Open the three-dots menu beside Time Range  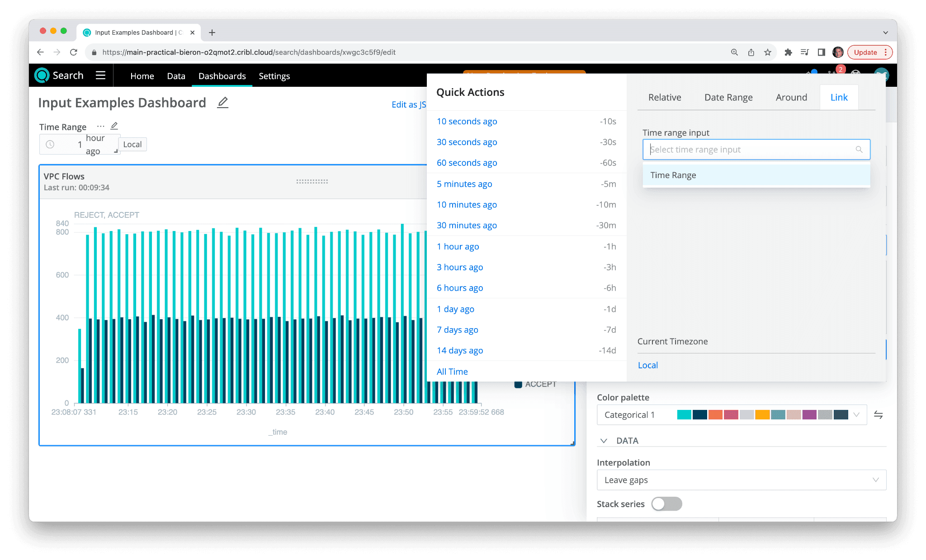click(x=100, y=126)
